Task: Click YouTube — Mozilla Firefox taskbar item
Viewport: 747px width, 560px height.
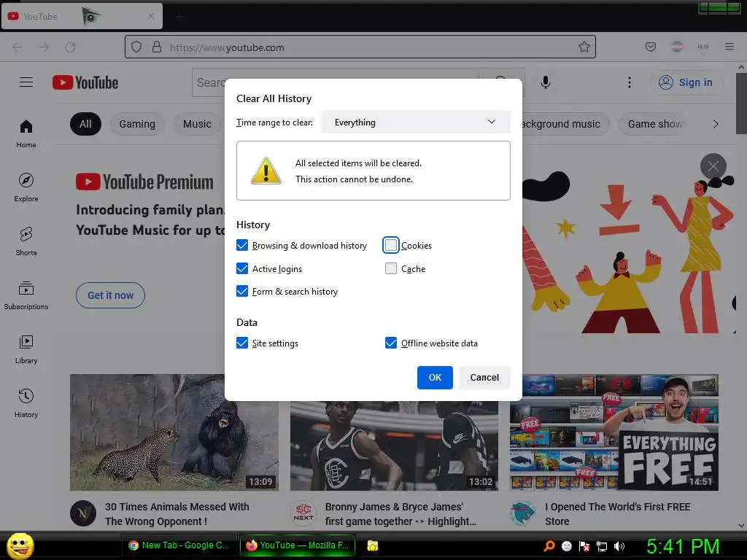Action: point(298,545)
